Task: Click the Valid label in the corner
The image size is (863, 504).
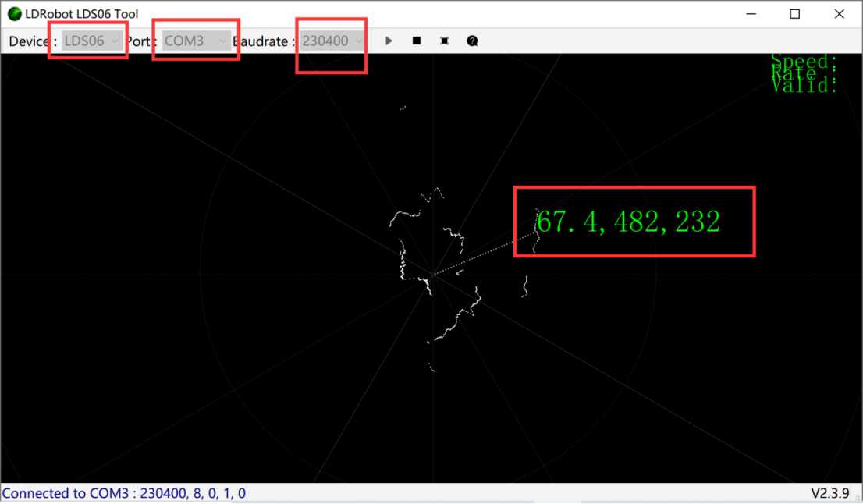Action: pyautogui.click(x=804, y=85)
